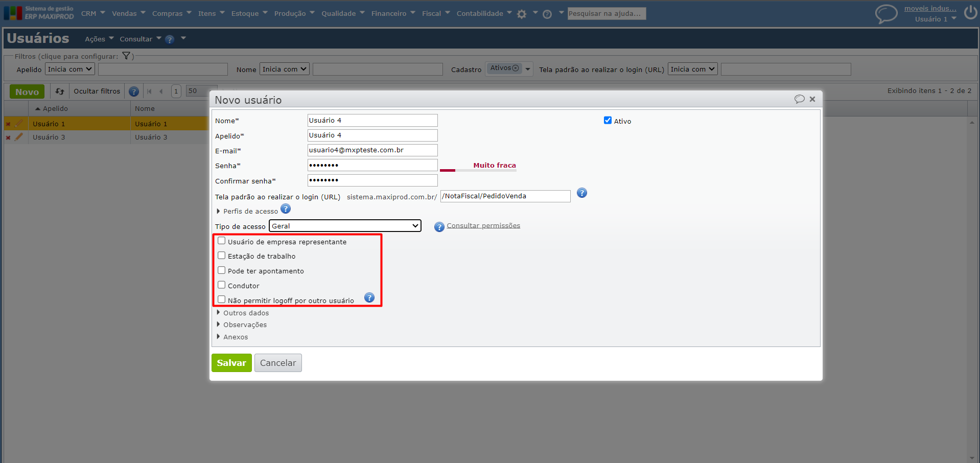This screenshot has width=980, height=463.
Task: Open the moveis indus... company link
Action: click(930, 8)
